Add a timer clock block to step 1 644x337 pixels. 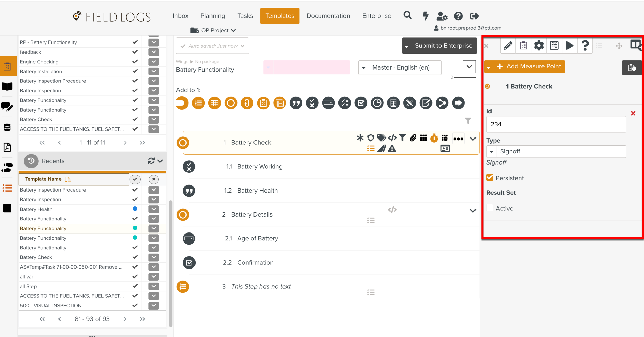pos(377,103)
